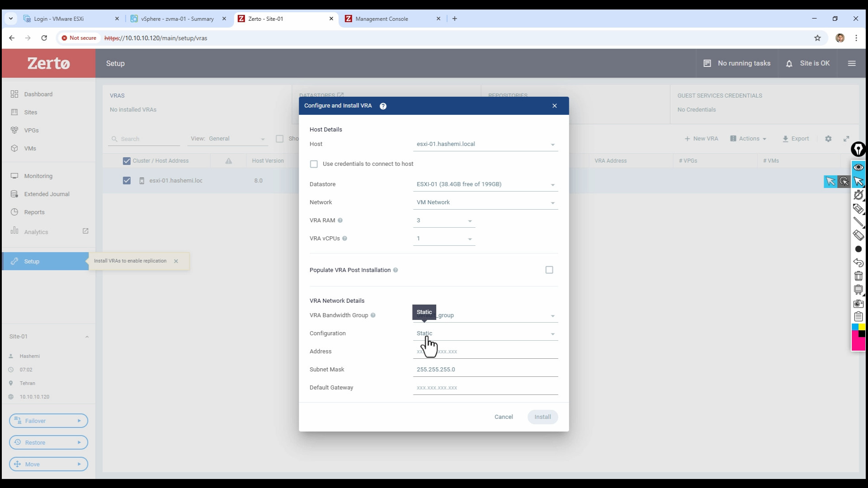
Task: Open the hamburger menu in the header
Action: (852, 63)
